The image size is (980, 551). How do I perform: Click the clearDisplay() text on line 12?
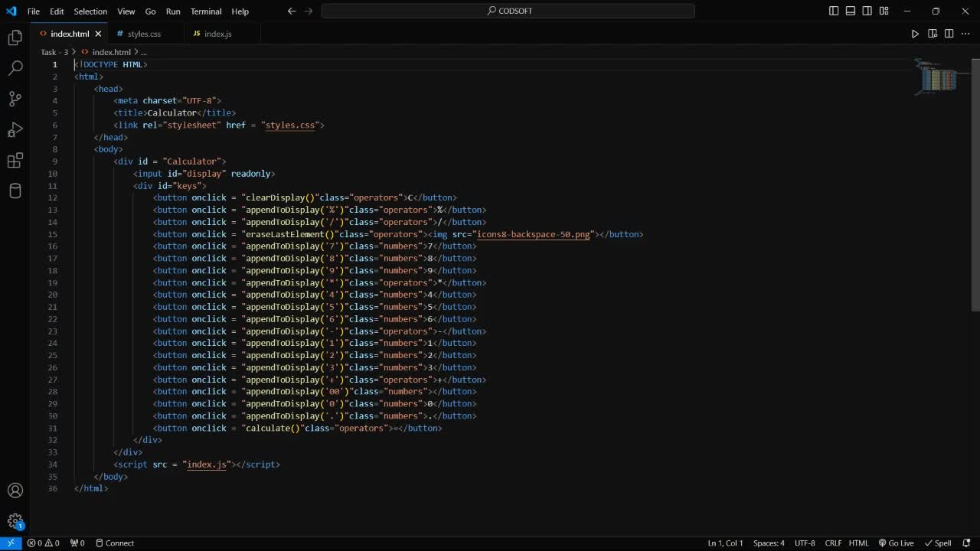pos(280,197)
